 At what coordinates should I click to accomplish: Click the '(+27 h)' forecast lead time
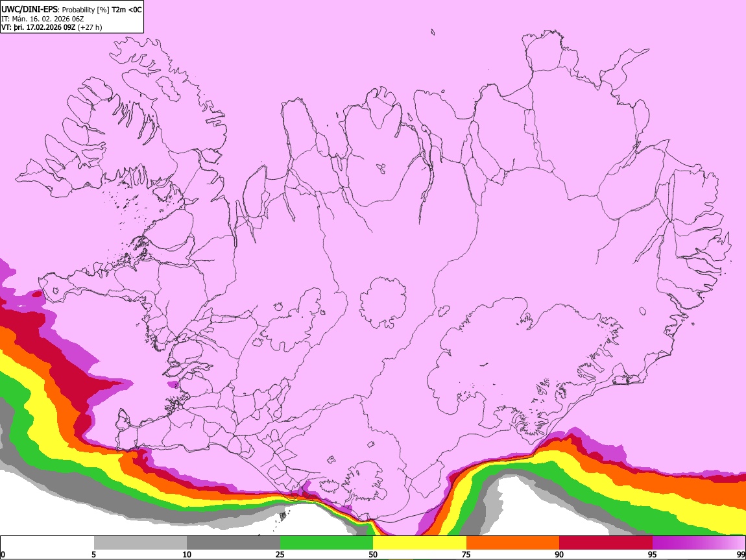coord(90,27)
